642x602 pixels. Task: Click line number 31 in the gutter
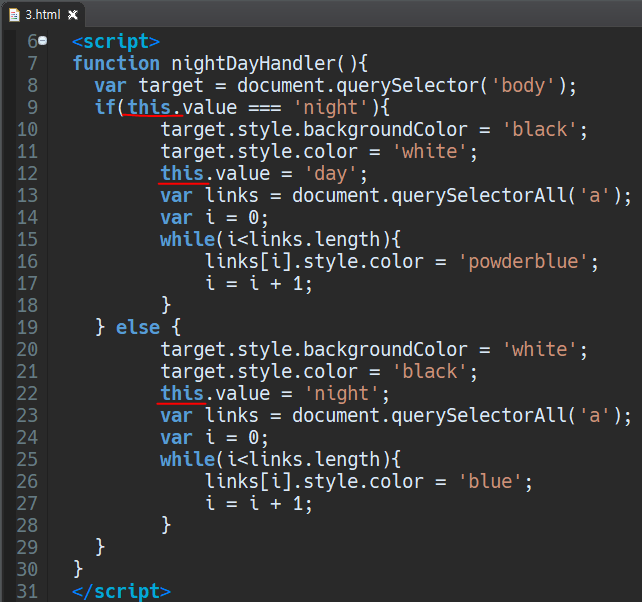click(27, 591)
